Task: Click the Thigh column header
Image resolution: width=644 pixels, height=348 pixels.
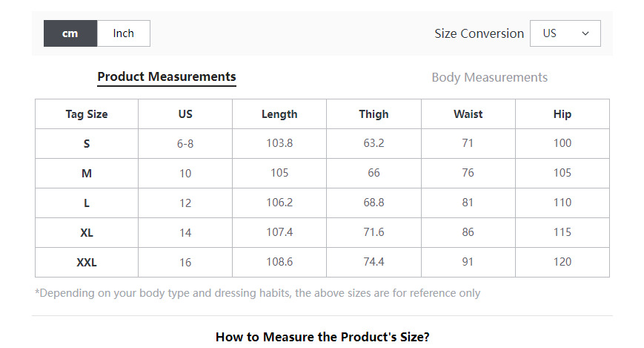Action: coord(374,114)
